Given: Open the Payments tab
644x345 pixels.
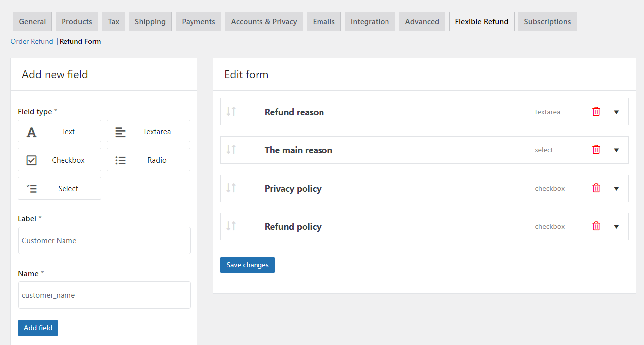Looking at the screenshot, I should (198, 22).
